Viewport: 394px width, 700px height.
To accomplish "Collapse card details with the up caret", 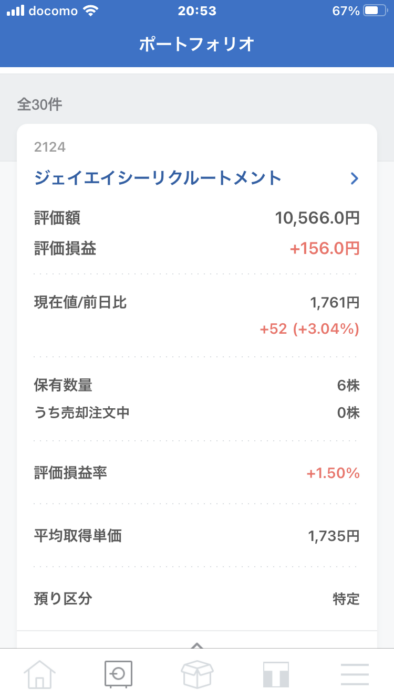I will 197,646.
